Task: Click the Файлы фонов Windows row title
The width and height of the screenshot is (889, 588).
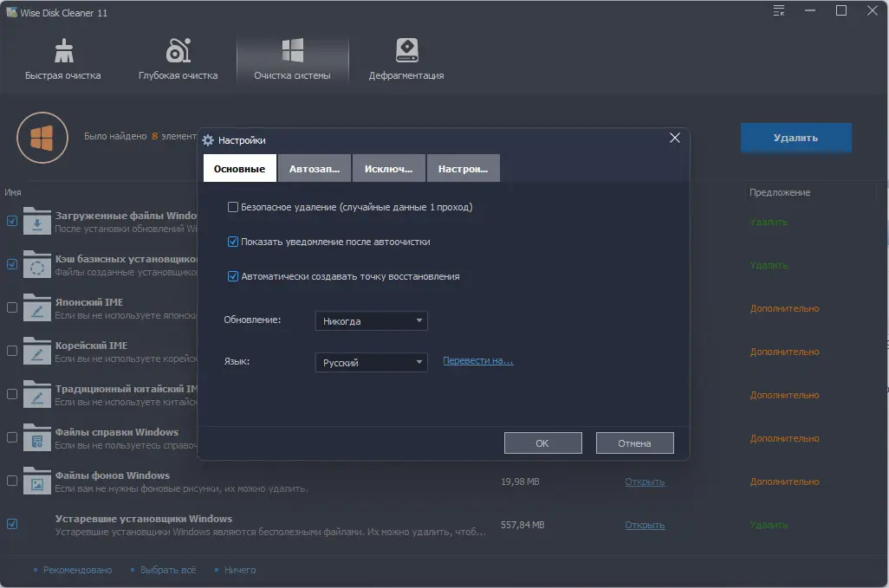Action: (113, 475)
